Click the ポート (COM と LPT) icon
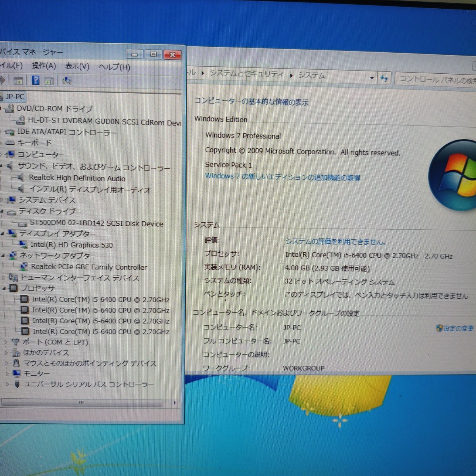Viewport: 476px width, 476px height. tap(15, 342)
